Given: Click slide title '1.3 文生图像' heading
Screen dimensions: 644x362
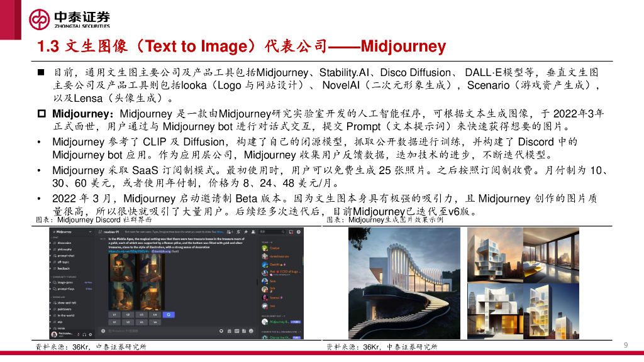Looking at the screenshot, I should pyautogui.click(x=241, y=46).
